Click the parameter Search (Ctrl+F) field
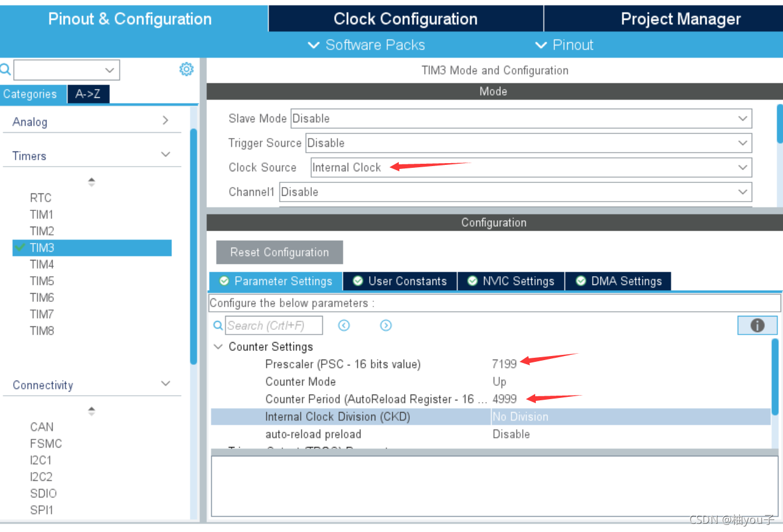 pyautogui.click(x=273, y=326)
